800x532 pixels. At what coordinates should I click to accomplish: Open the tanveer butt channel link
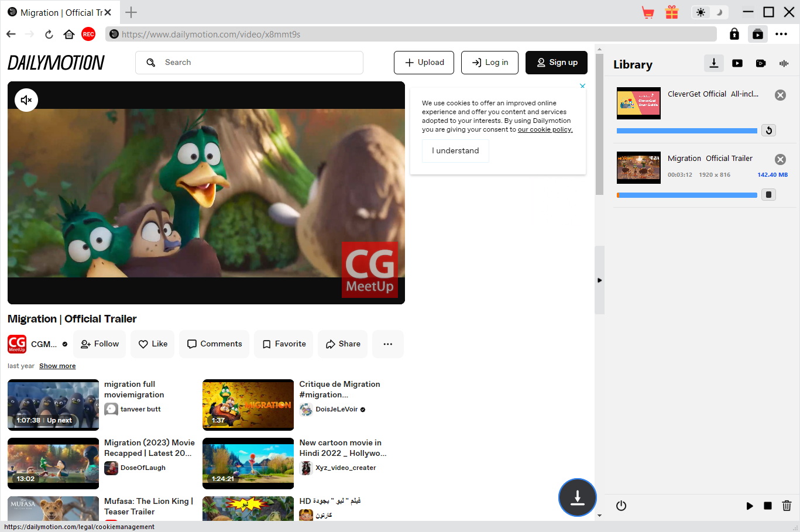140,410
